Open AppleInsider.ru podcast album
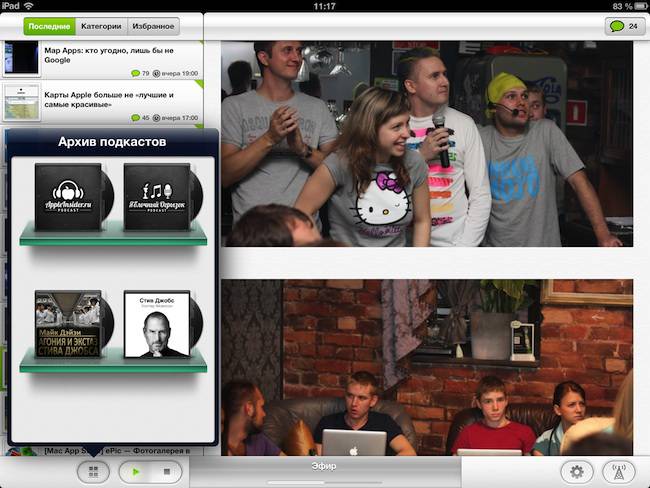Screen dimensions: 650x488 pyautogui.click(x=74, y=197)
